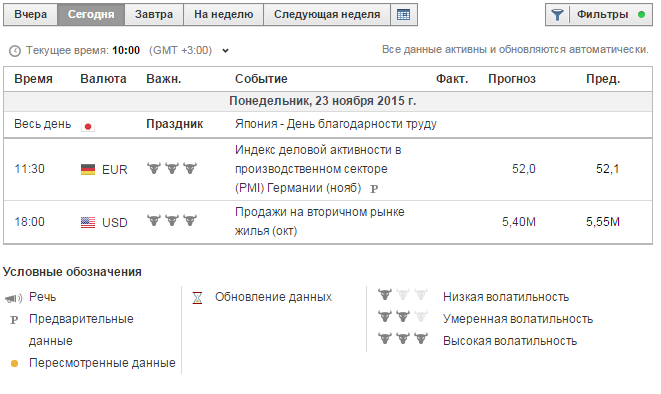Open the На неделю tab

(223, 15)
